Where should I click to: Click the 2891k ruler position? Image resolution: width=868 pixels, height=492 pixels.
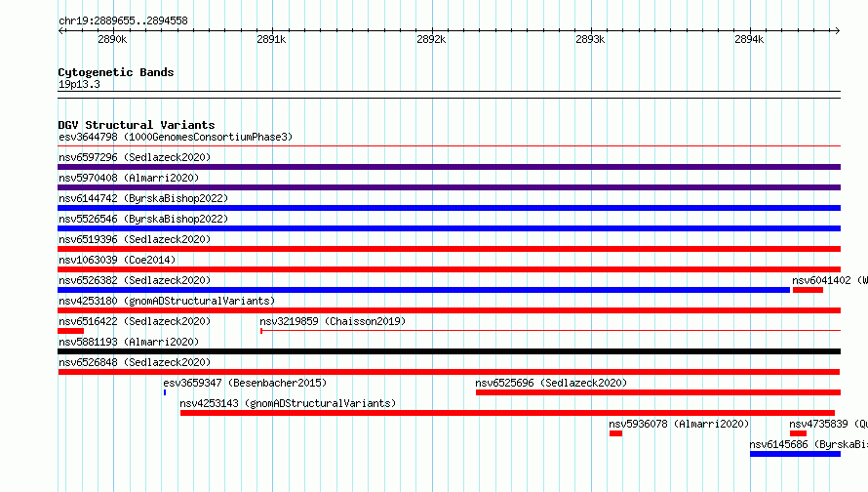coord(271,39)
